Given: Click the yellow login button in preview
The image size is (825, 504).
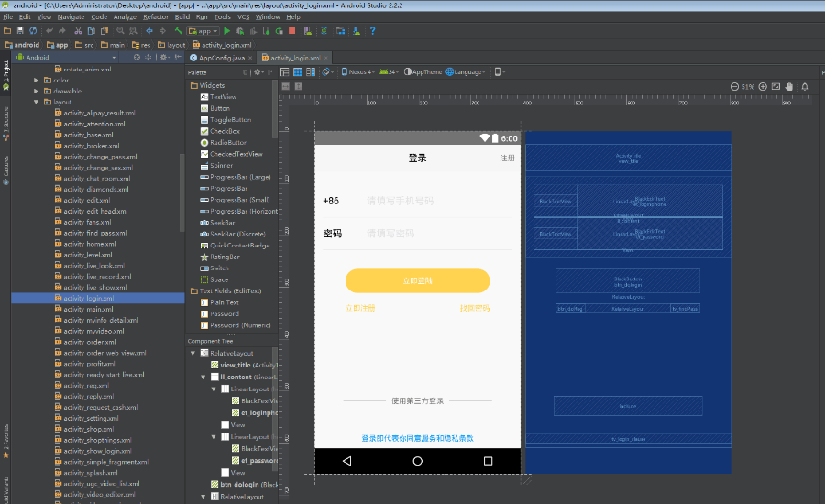Looking at the screenshot, I should pyautogui.click(x=417, y=280).
